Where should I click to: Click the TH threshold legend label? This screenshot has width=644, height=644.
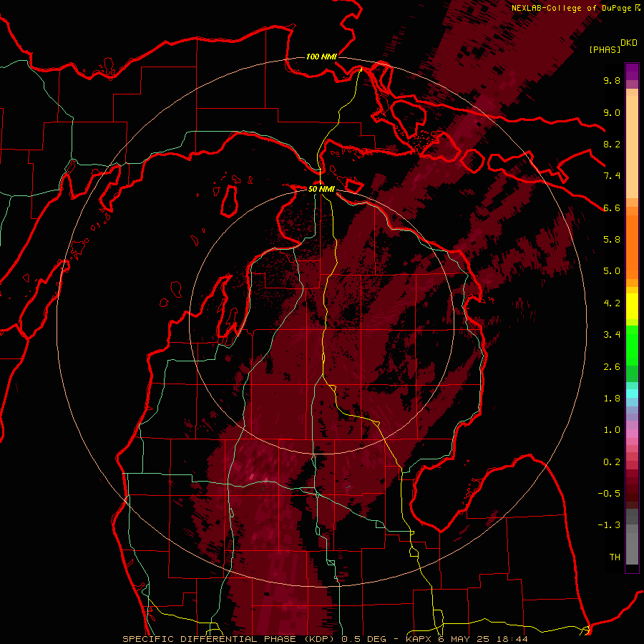click(615, 557)
